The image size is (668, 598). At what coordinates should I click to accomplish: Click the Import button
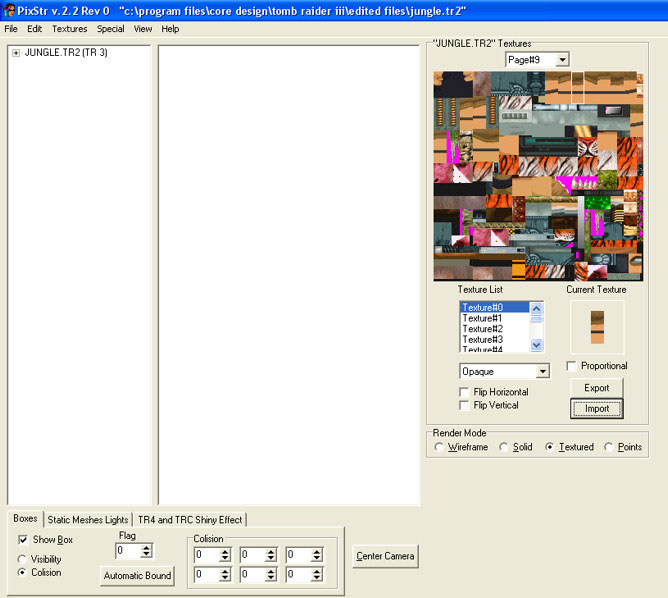[596, 409]
